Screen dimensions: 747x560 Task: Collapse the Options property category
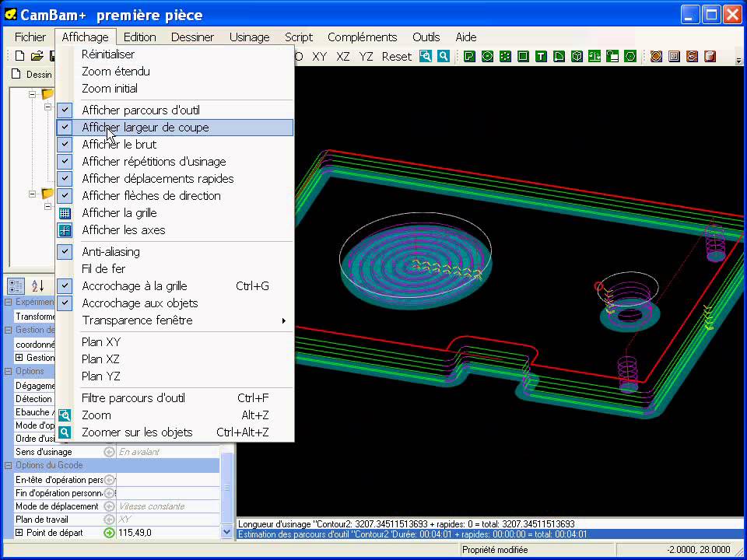click(8, 371)
